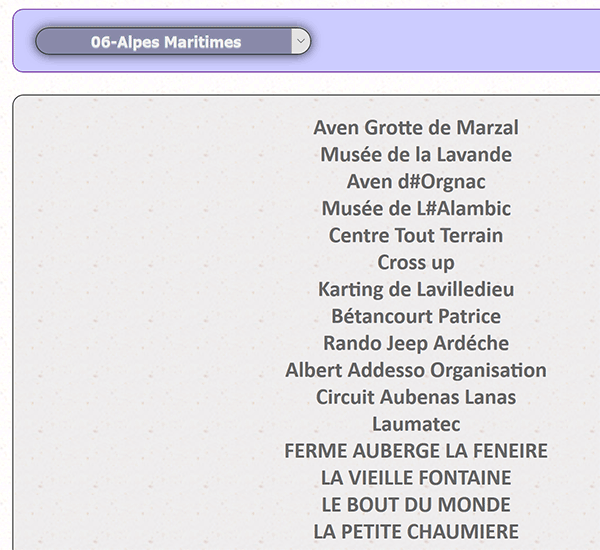The image size is (600, 550).
Task: Open the 06-Alpes Maritimes department dropdown
Action: 173,41
